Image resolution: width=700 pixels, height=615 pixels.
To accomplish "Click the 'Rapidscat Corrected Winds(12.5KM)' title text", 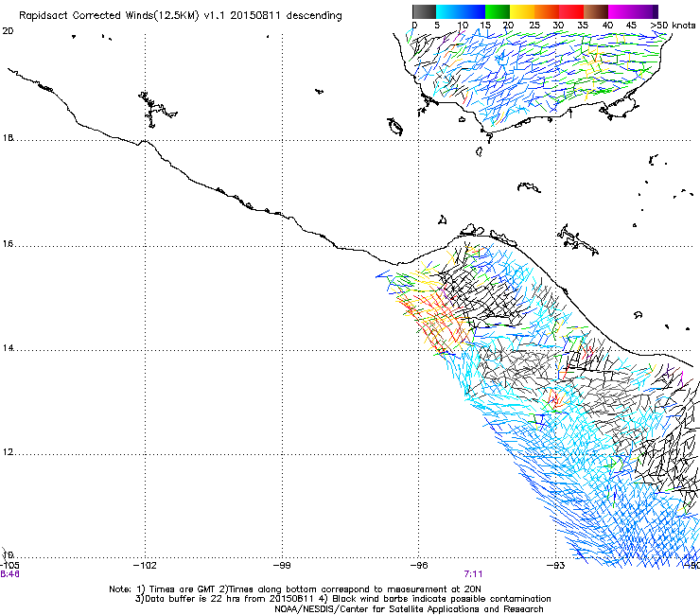I will pyautogui.click(x=109, y=16).
